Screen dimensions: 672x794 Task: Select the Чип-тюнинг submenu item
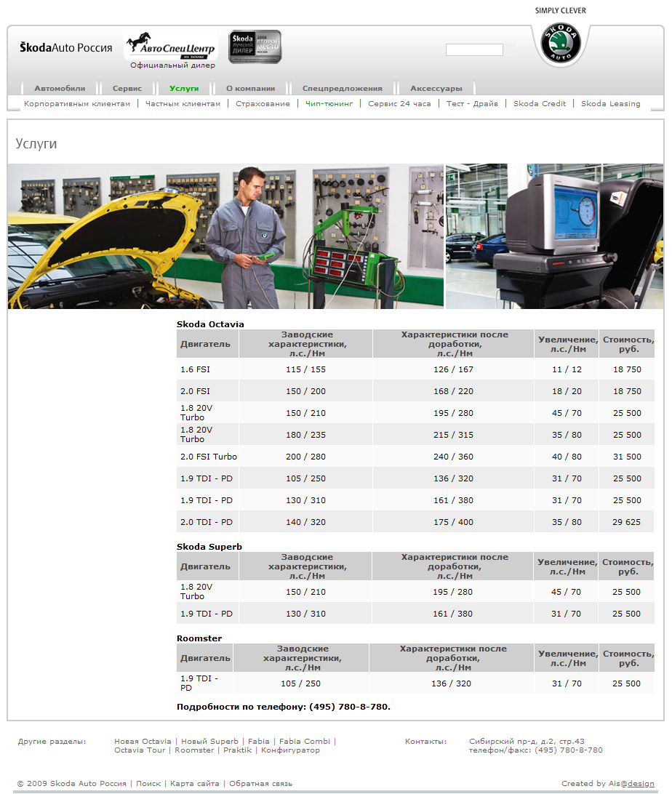(329, 103)
